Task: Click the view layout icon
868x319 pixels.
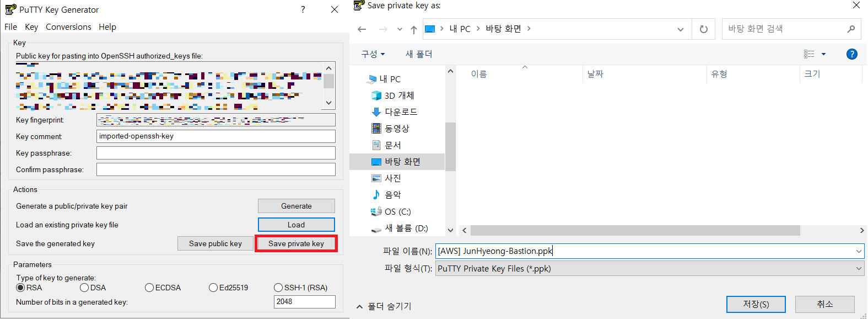Action: [x=809, y=54]
